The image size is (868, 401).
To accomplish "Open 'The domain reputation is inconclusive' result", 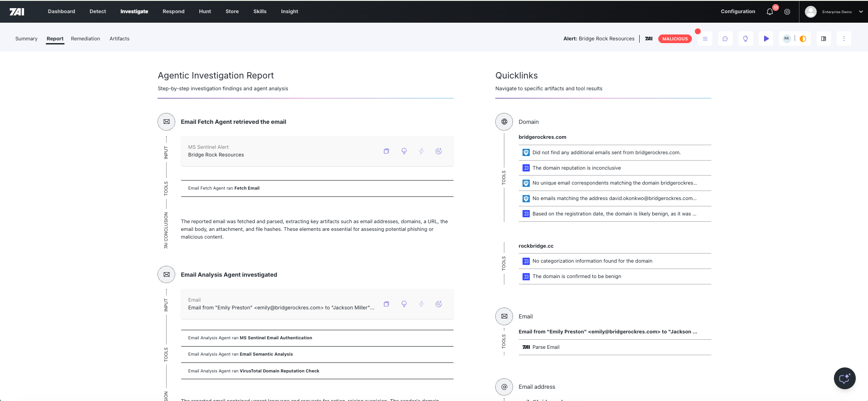I will click(x=615, y=168).
